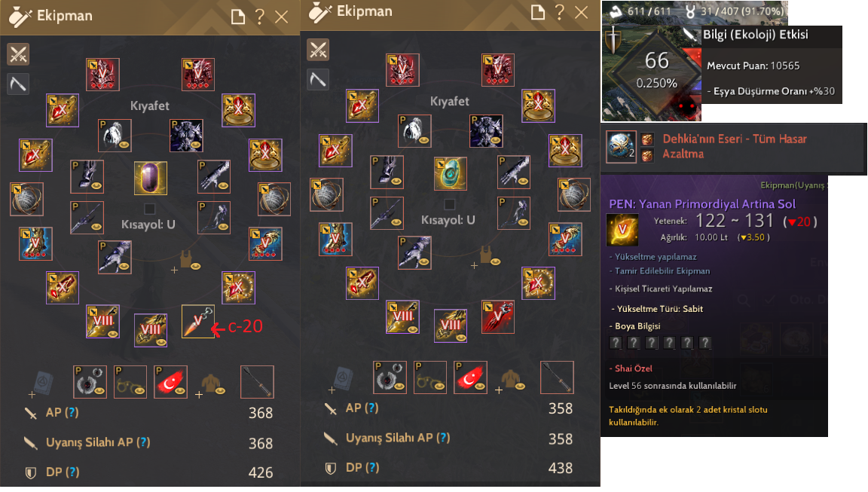Click the Dehkia'nın Eseri crystal icon
Screen dimensions: 868x492
pyautogui.click(x=621, y=147)
